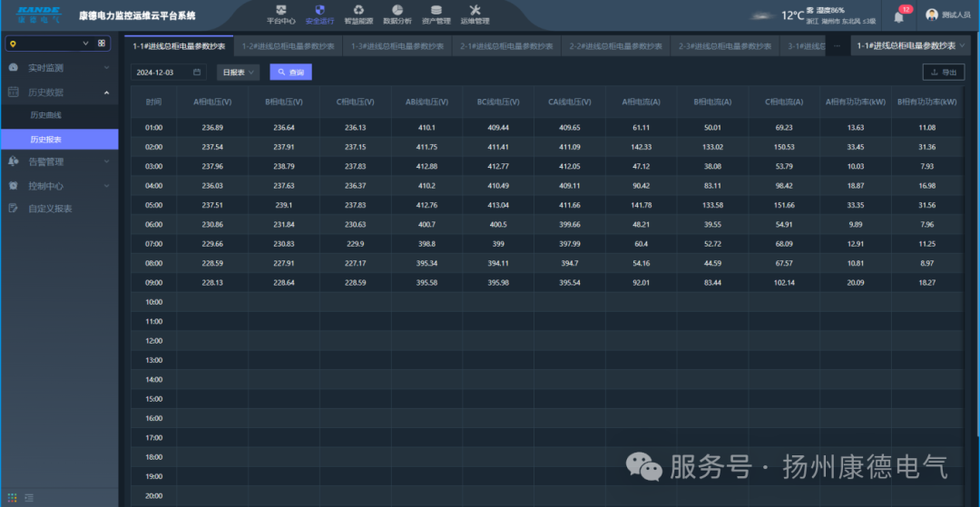The width and height of the screenshot is (980, 507).
Task: Click the 导出 export button
Action: point(943,72)
